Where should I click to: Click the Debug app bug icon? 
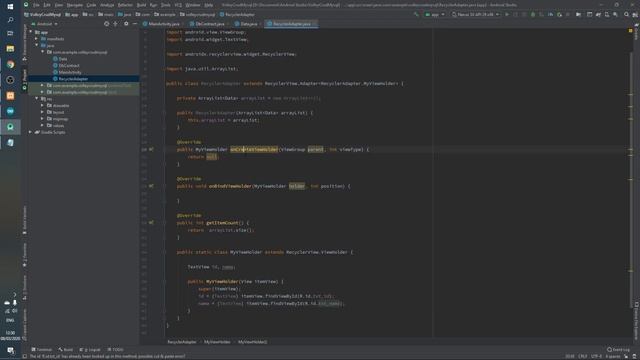pyautogui.click(x=533, y=14)
